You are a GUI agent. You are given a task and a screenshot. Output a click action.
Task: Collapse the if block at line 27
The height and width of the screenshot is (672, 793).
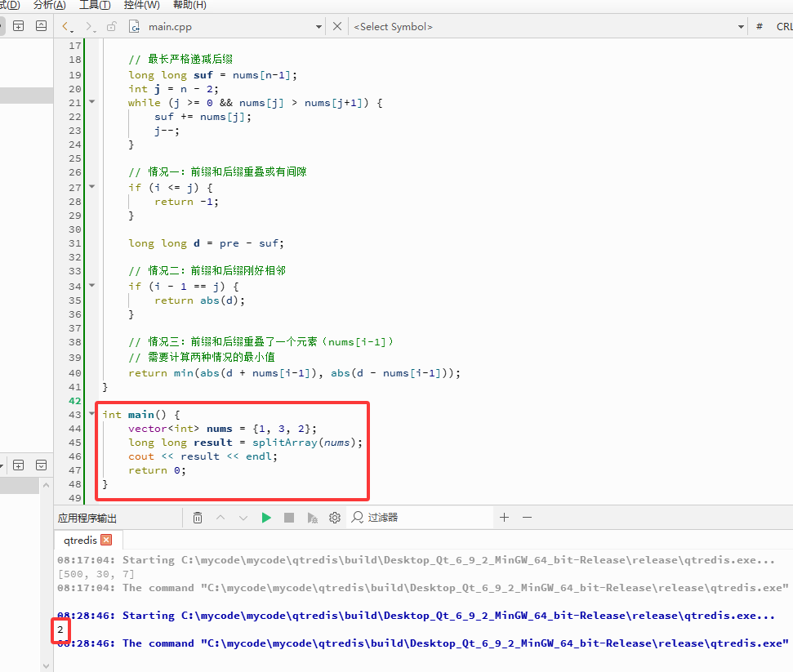(92, 187)
